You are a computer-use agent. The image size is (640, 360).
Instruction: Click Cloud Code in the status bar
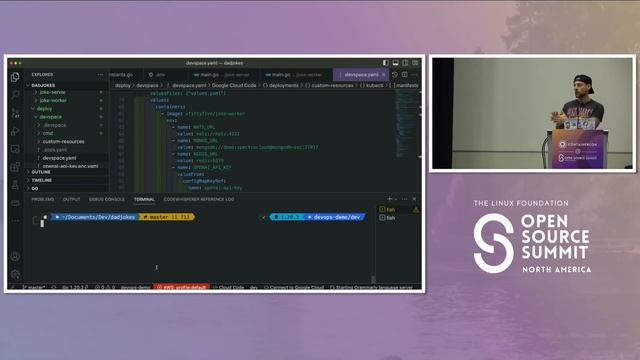(229, 287)
